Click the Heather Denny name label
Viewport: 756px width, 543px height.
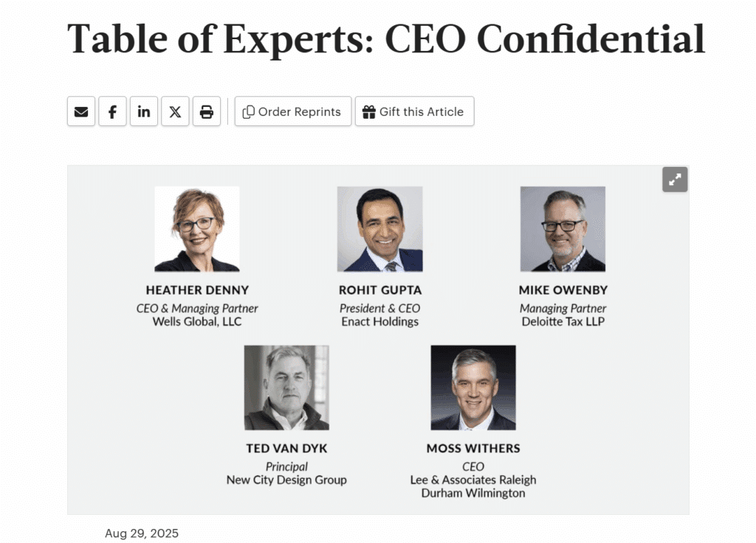197,290
